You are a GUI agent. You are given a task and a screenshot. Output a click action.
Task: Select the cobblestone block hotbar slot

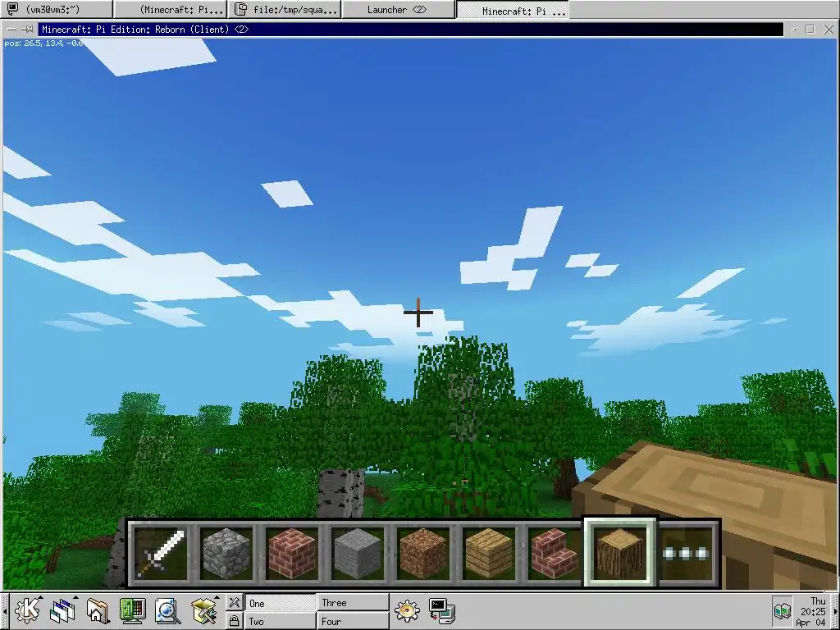226,553
